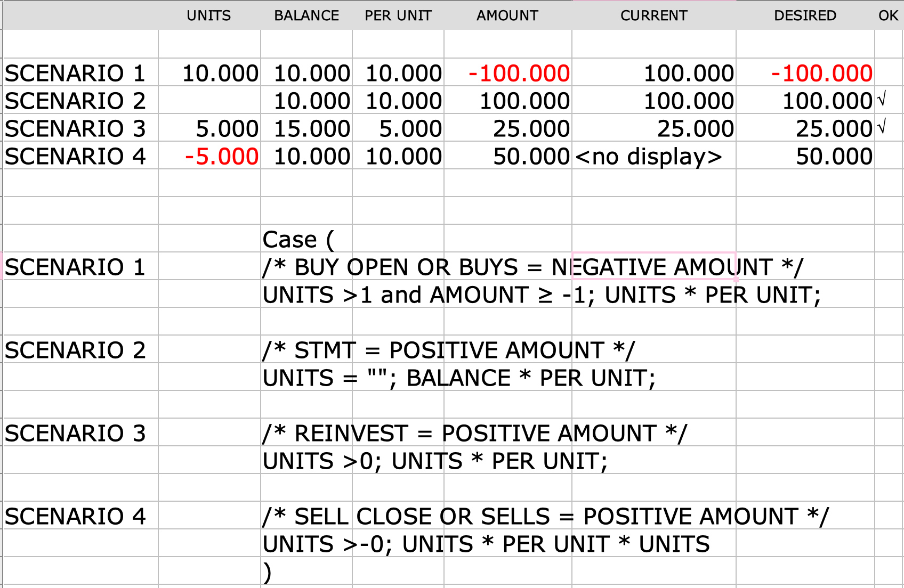Click the 'UNITS >0; UNITS * PER UNIT' line
Screen dimensions: 904x588
(435, 461)
